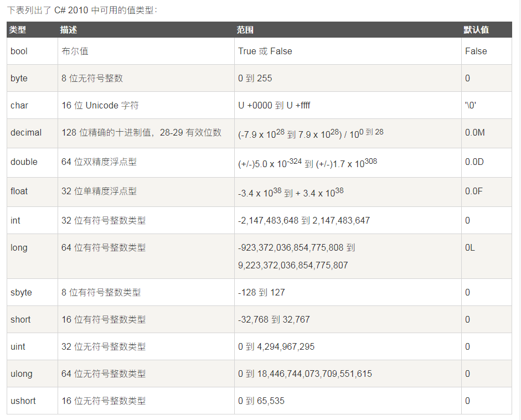521x420 pixels.
Task: Click the 描述 column header
Action: (x=69, y=30)
